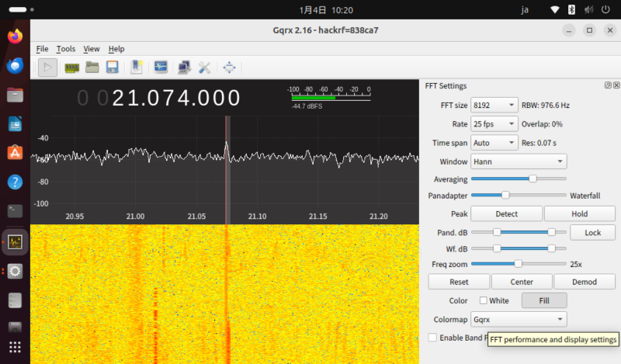
Task: Toggle the White color checkbox
Action: pos(483,300)
